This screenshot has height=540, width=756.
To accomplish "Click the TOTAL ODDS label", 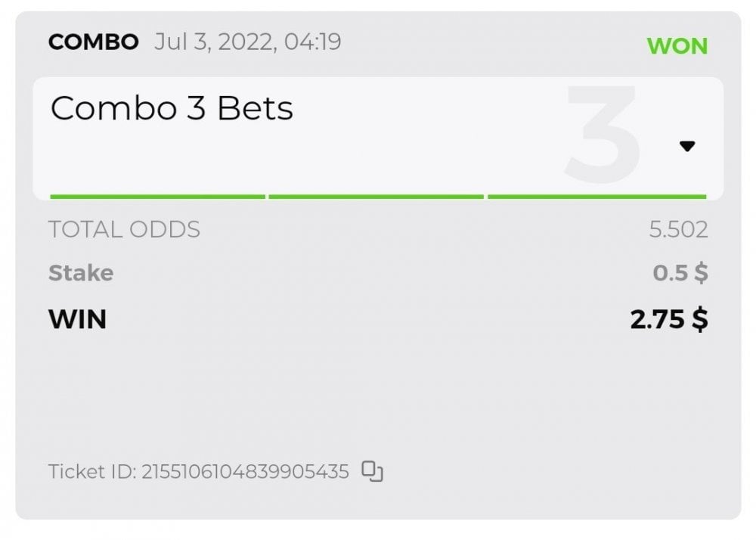I will pos(124,229).
